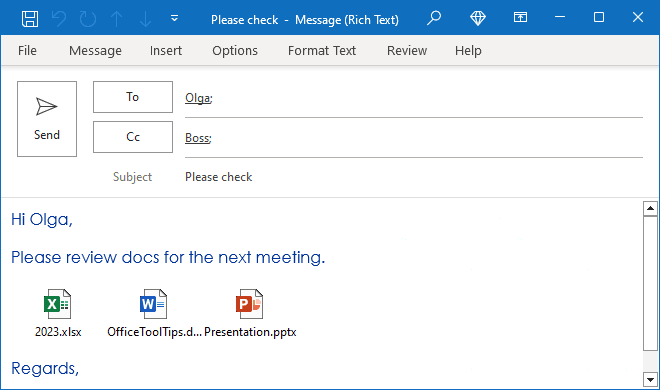
Task: Switch to Format Text tab
Action: (x=322, y=50)
